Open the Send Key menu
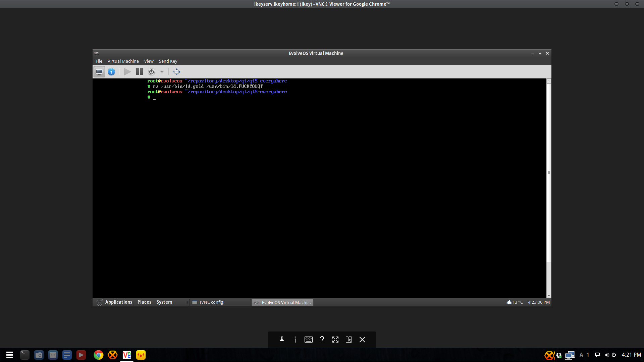 pos(168,61)
